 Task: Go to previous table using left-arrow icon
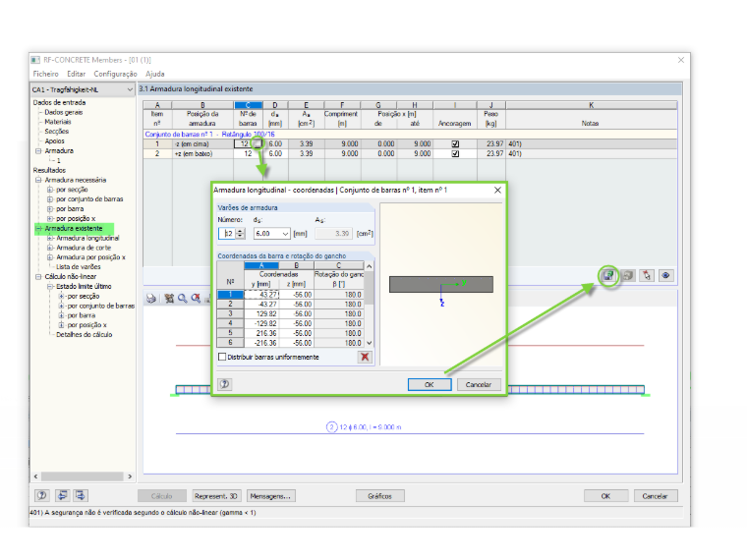pyautogui.click(x=62, y=496)
